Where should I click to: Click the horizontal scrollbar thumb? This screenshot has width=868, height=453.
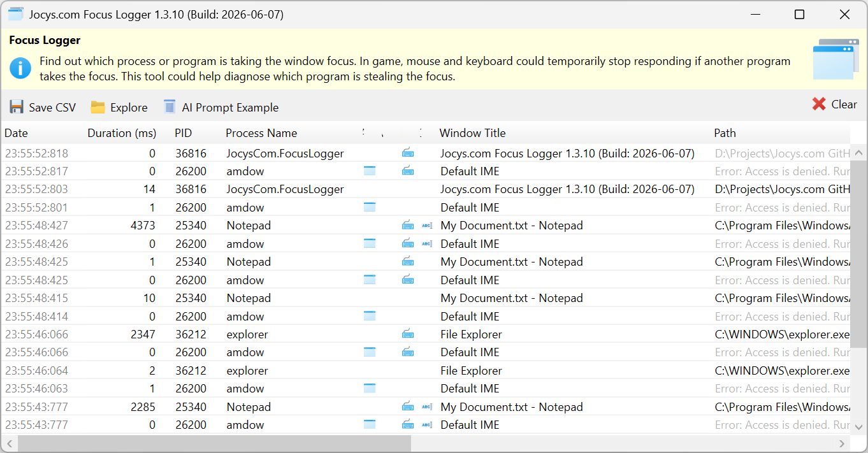(214, 443)
